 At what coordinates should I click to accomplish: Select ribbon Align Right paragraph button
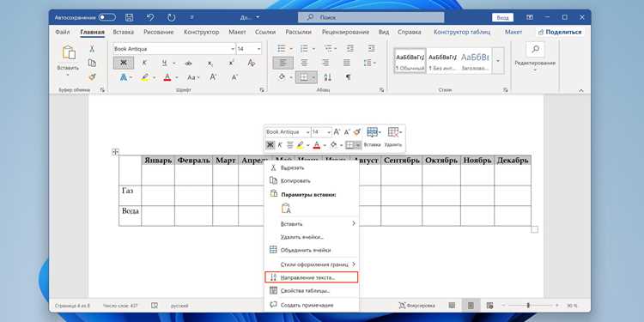click(x=325, y=63)
